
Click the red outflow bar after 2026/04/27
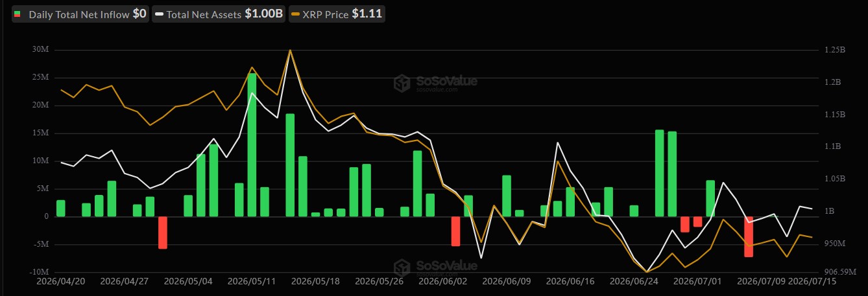pos(163,233)
